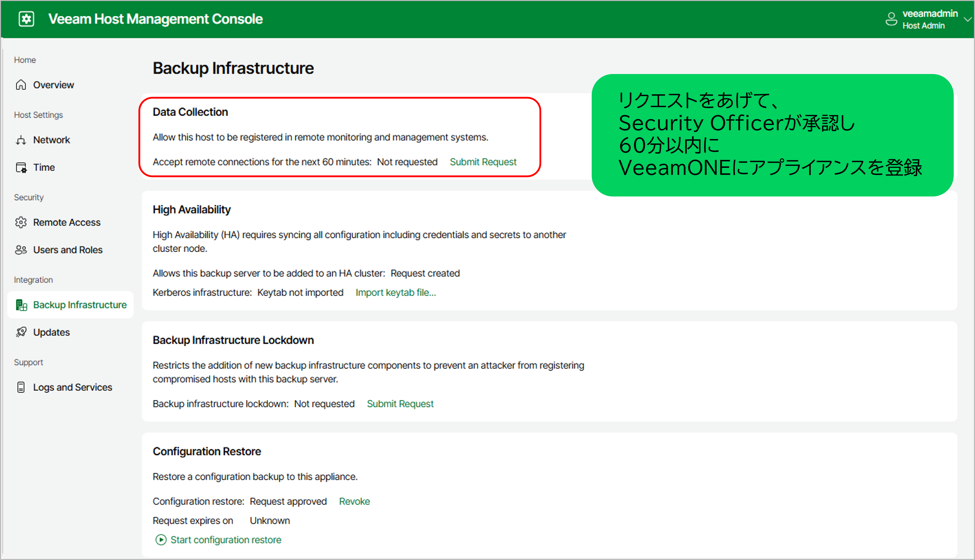Click the Remote Access gear icon

click(21, 222)
